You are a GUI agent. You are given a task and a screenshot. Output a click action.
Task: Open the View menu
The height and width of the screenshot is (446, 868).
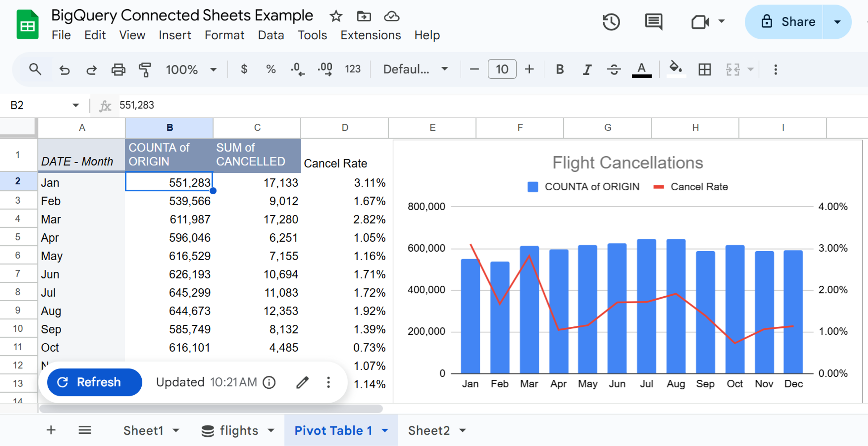click(132, 35)
